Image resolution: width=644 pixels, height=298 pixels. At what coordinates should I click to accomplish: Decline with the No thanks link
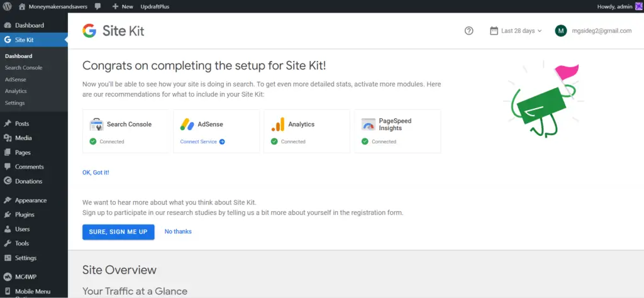click(x=178, y=231)
